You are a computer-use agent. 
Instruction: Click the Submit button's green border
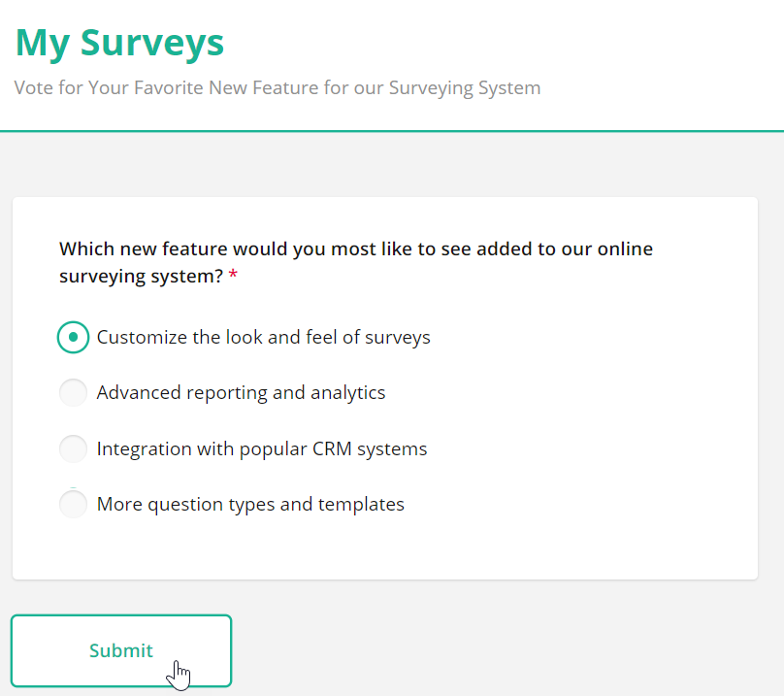[120, 615]
